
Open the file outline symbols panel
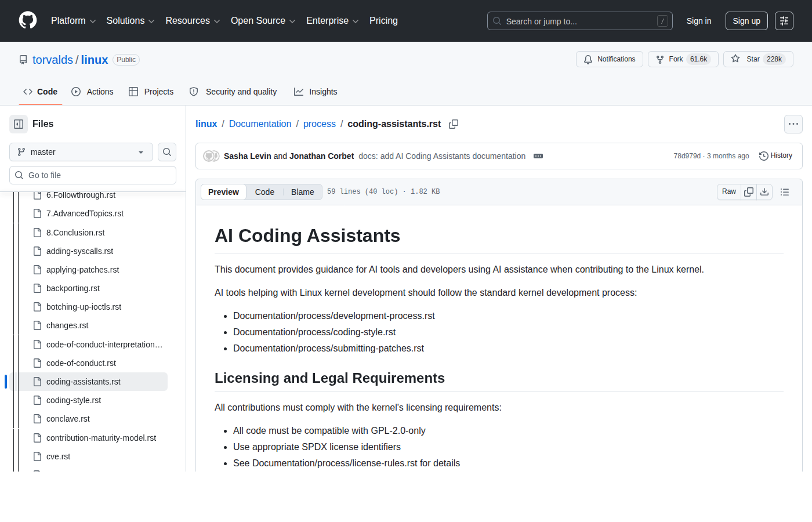(x=785, y=192)
